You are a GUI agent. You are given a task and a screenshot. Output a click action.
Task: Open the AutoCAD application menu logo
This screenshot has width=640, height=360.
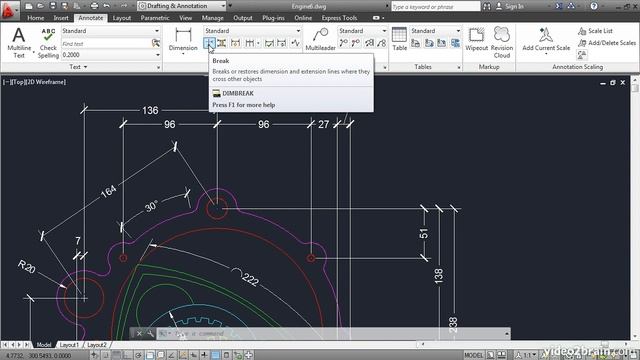9,10
